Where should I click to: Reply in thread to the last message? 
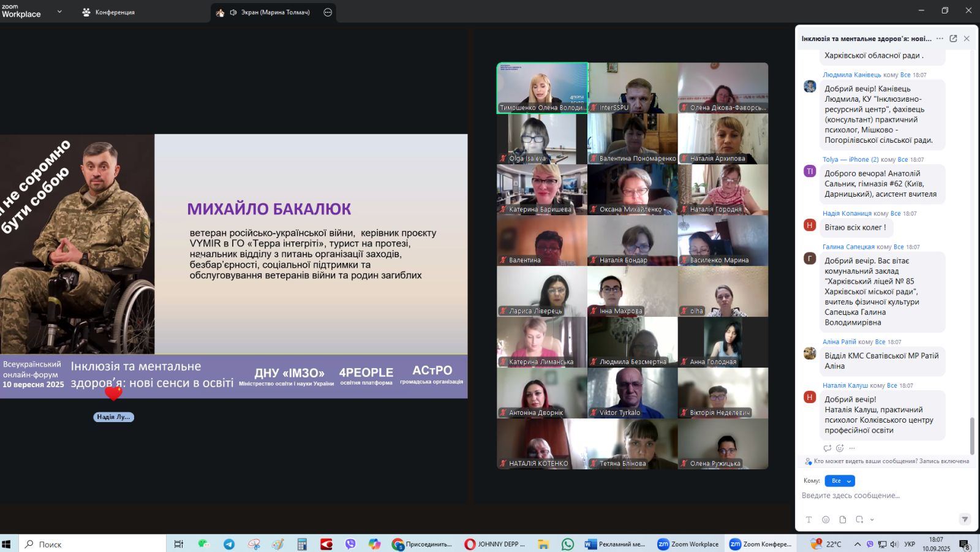(x=827, y=448)
